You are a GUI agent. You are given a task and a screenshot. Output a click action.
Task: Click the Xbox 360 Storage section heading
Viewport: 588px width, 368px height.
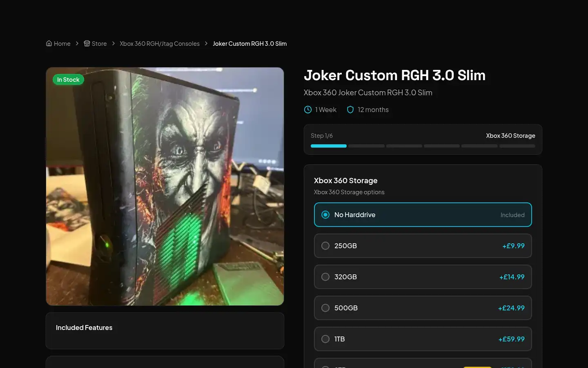pyautogui.click(x=346, y=181)
